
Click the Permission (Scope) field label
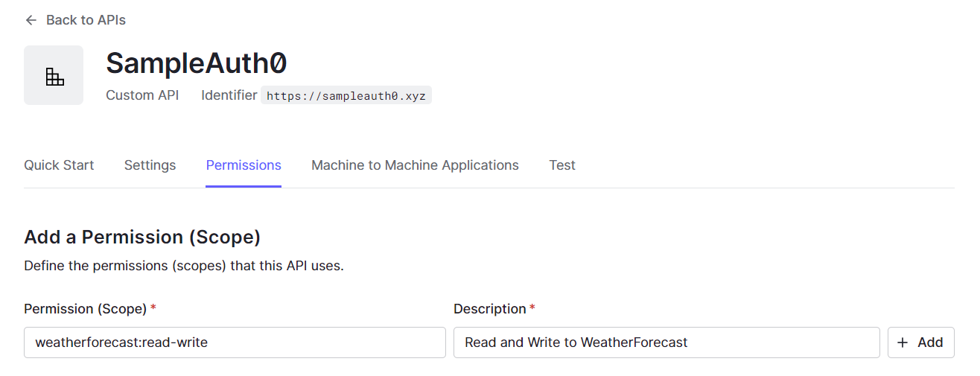86,308
